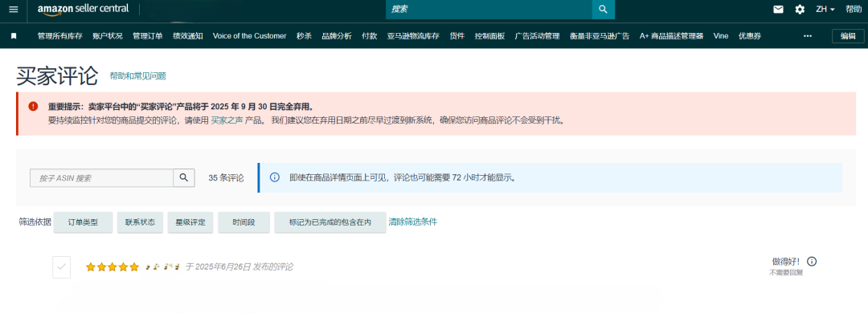Click the bookmark icon in nav bar

coord(14,36)
